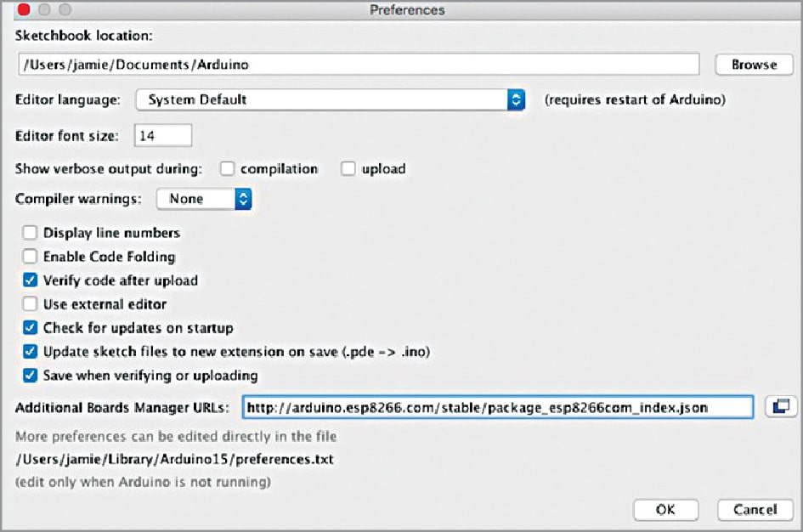Click the Additional Boards Manager URLs field

click(x=497, y=408)
